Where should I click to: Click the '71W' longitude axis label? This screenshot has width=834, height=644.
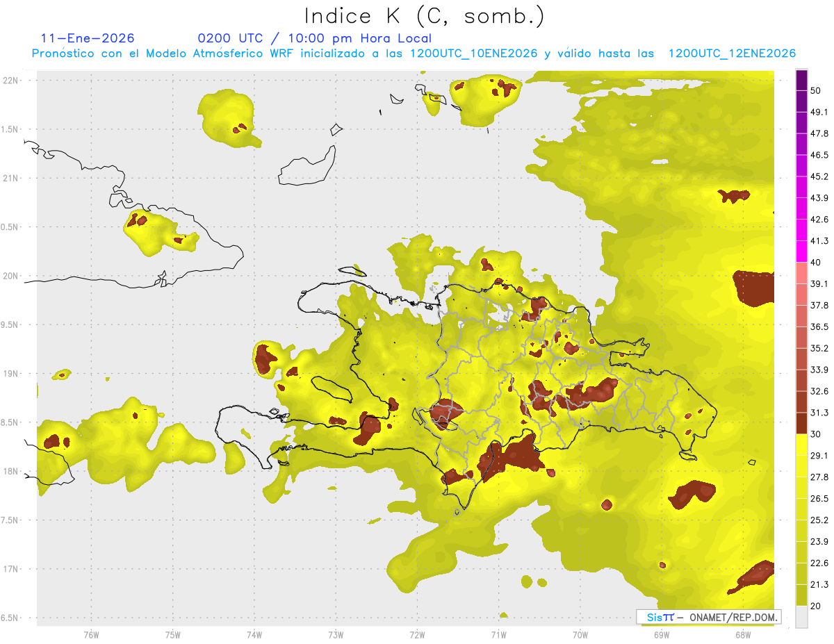pyautogui.click(x=498, y=635)
